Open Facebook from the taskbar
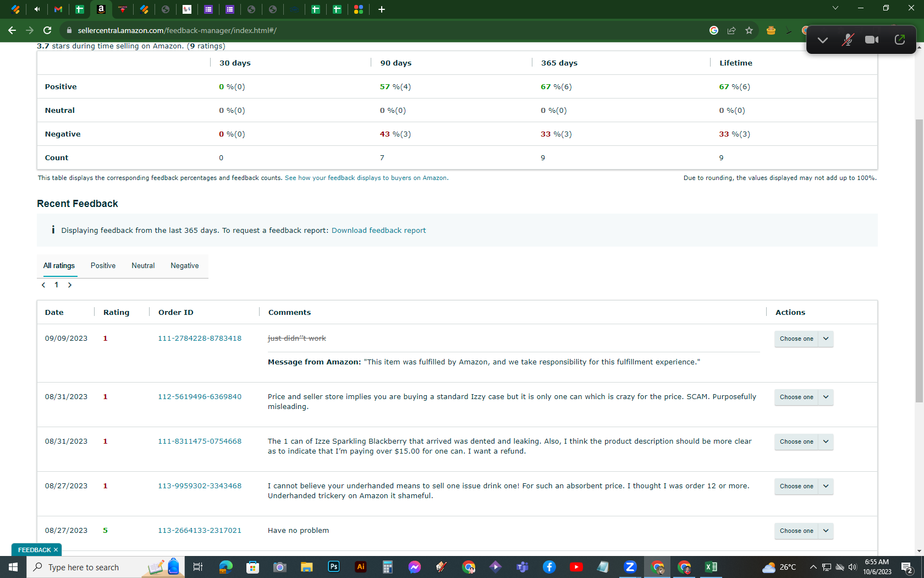 [x=549, y=567]
